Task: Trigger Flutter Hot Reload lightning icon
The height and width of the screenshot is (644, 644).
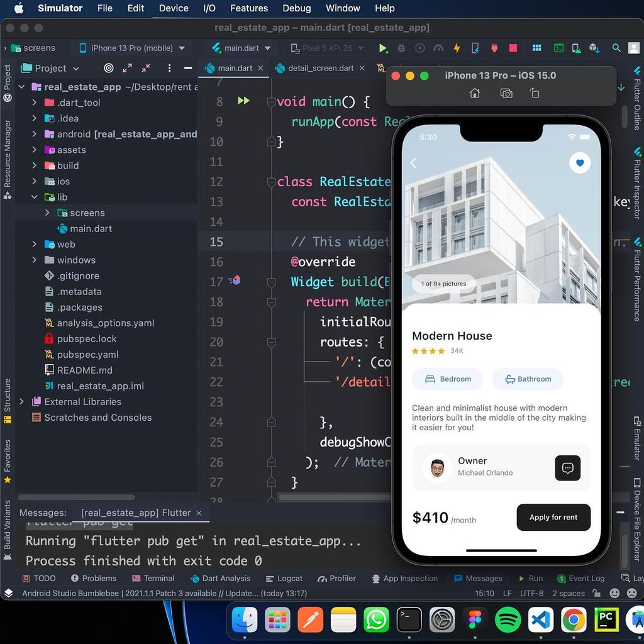Action: [x=457, y=48]
